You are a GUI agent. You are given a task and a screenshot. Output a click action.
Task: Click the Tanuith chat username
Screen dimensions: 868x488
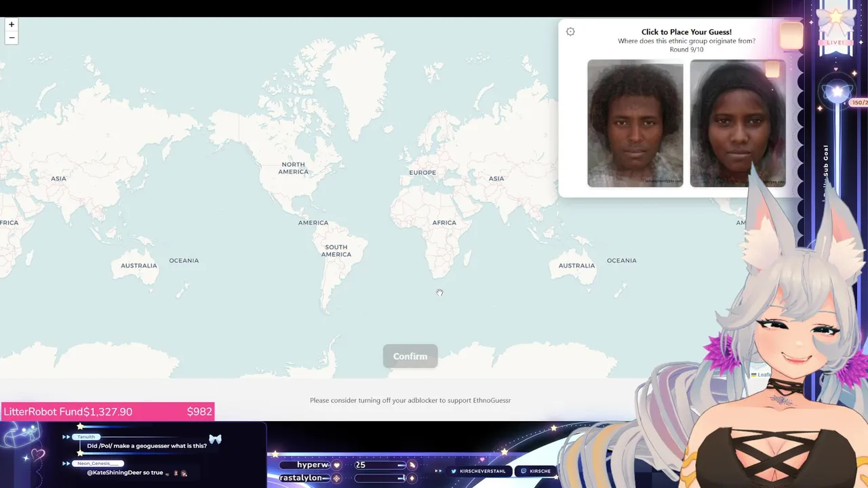click(x=85, y=437)
